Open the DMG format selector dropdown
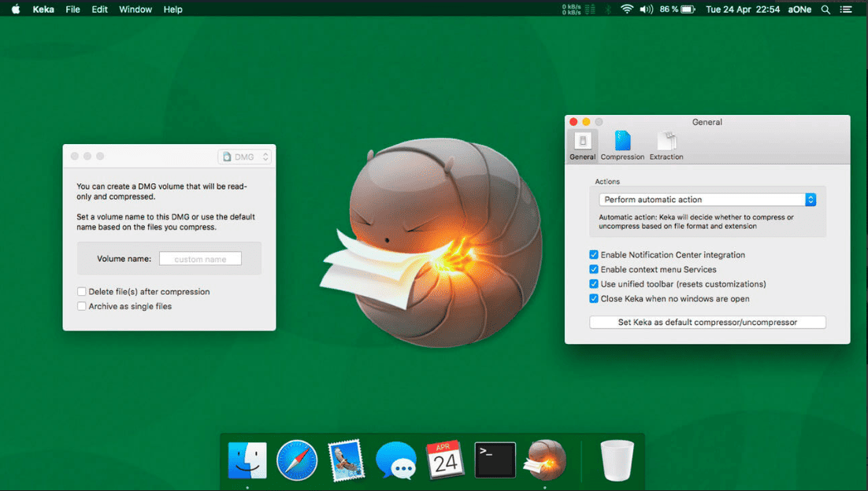Screen dimensions: 868x491 click(245, 157)
